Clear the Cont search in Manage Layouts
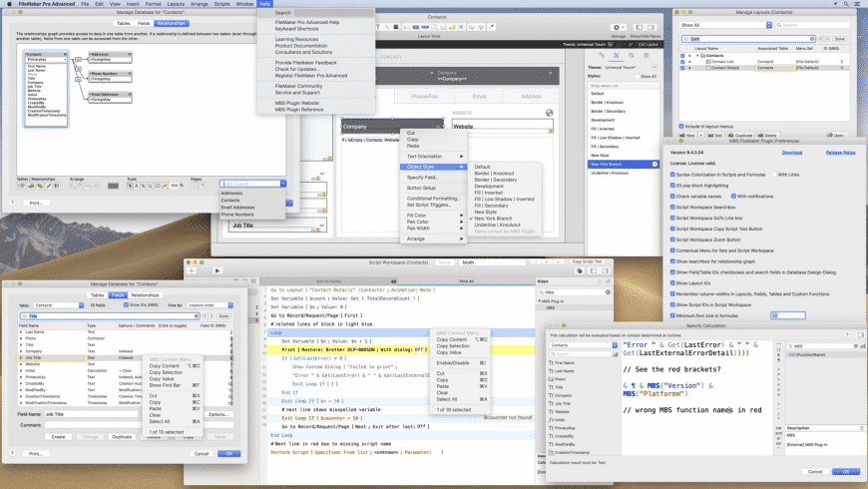 coord(812,39)
